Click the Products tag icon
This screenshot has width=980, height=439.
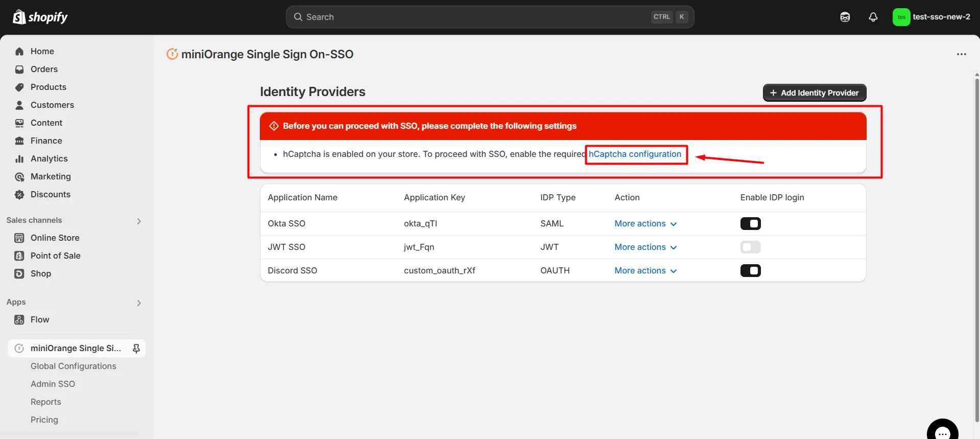click(x=19, y=87)
